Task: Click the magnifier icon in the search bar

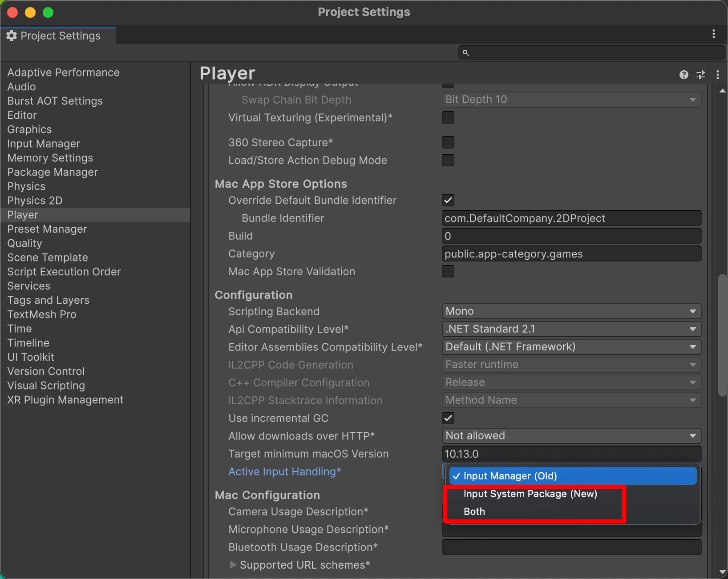Action: [x=466, y=53]
